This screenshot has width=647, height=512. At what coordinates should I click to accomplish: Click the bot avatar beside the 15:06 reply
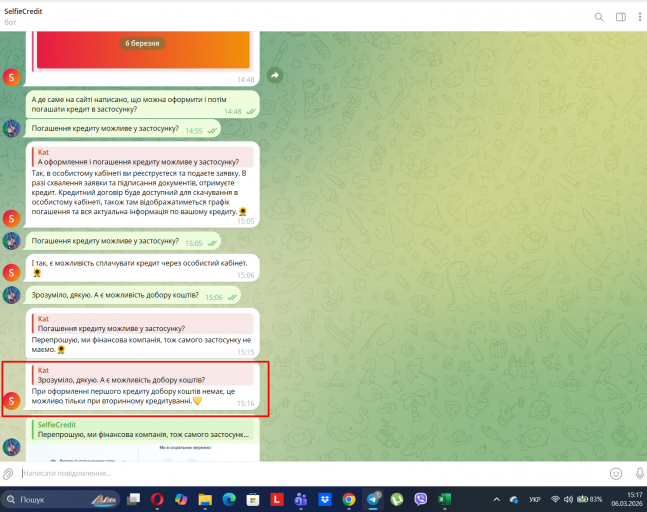(x=12, y=272)
